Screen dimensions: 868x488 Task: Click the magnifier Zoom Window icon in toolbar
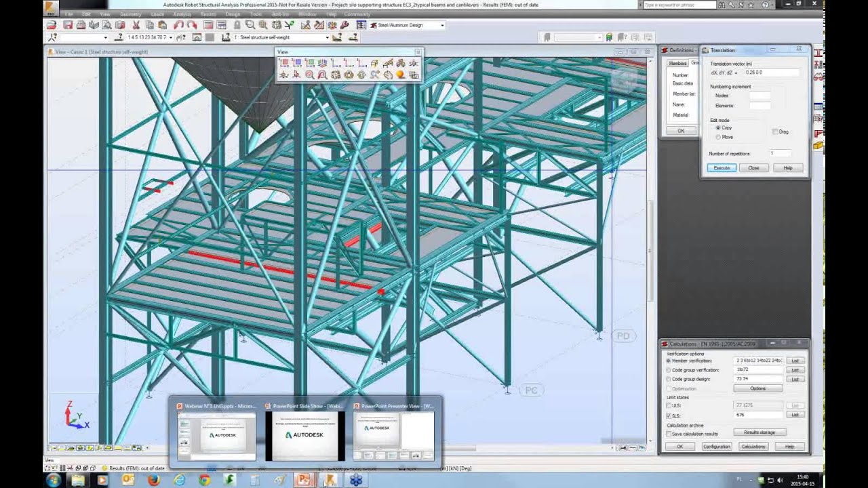click(250, 25)
